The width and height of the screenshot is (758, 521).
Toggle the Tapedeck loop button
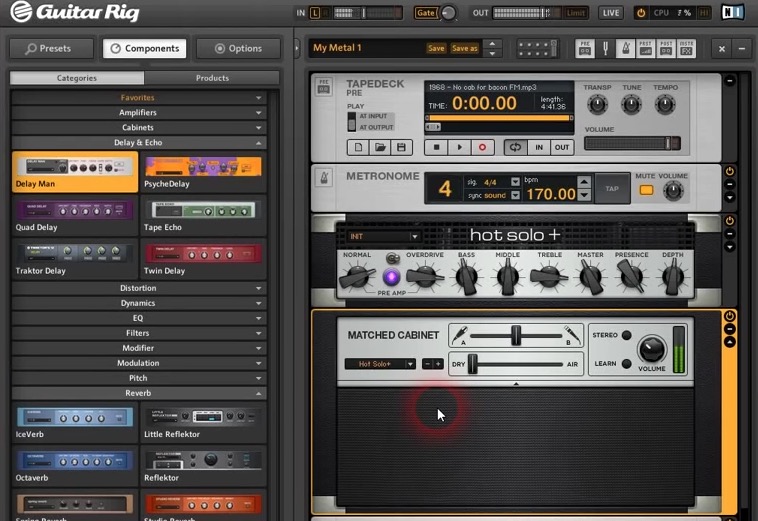(515, 147)
